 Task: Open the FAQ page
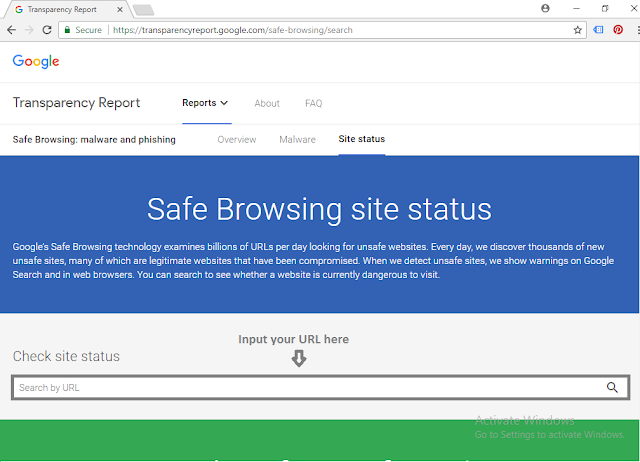[x=313, y=103]
